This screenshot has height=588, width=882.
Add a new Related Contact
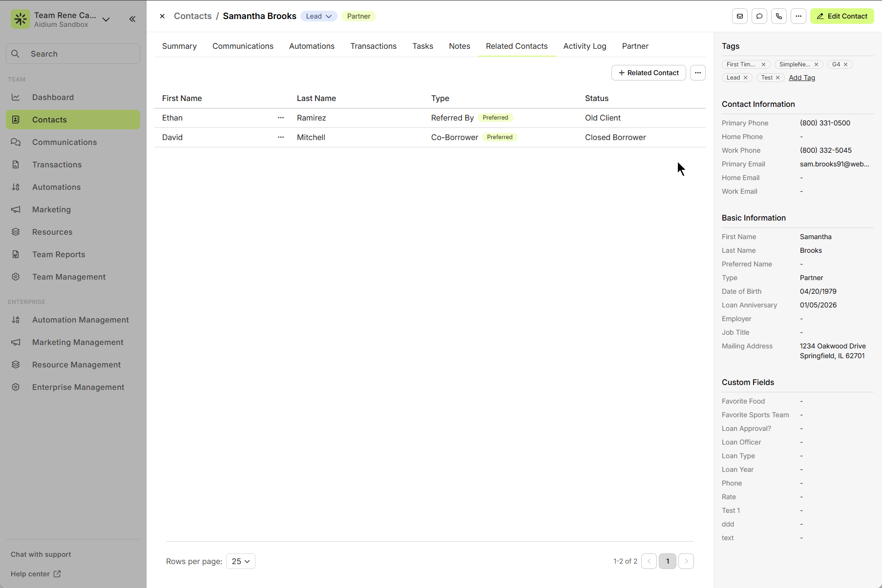coord(649,73)
